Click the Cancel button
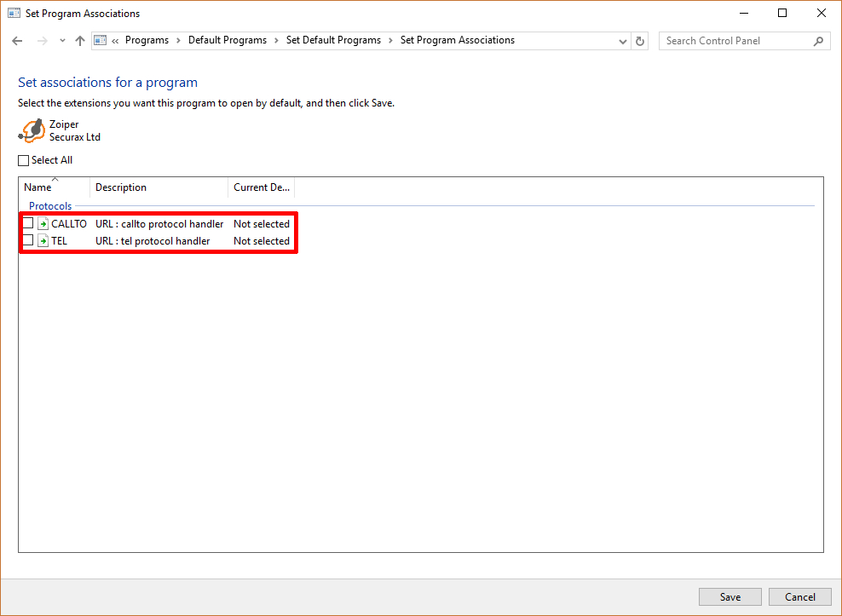The width and height of the screenshot is (842, 616). coord(799,596)
